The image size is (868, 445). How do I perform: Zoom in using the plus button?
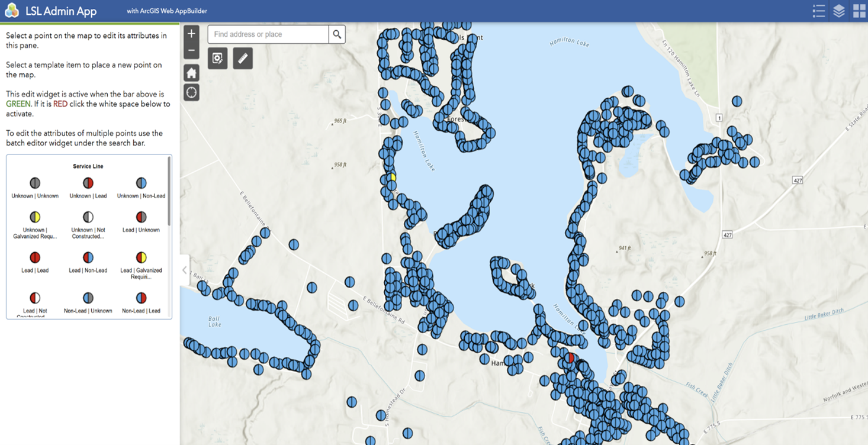click(x=191, y=33)
